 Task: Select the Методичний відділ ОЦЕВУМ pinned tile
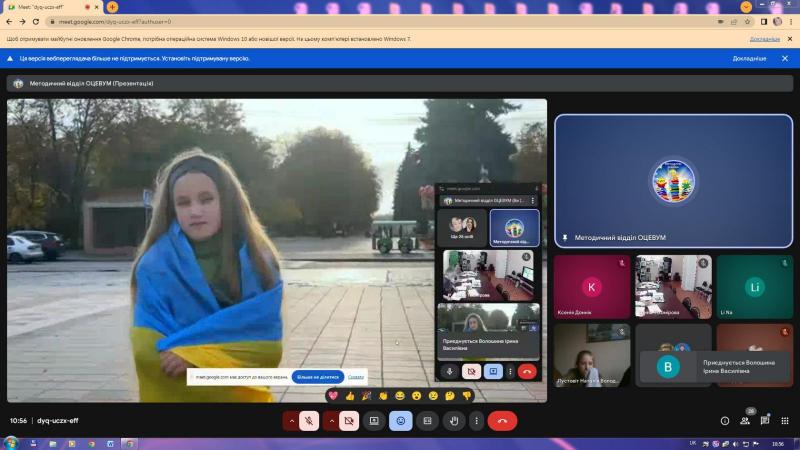[673, 181]
